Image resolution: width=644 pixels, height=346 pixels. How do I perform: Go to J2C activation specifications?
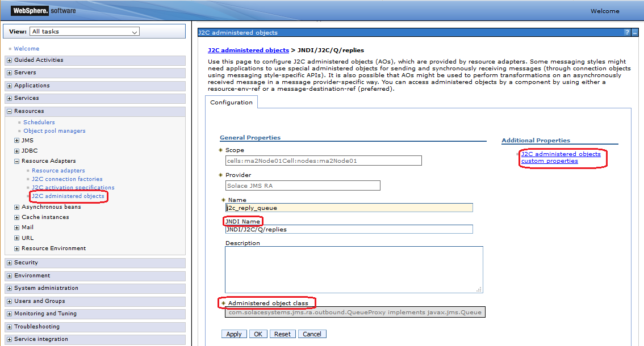pyautogui.click(x=73, y=188)
